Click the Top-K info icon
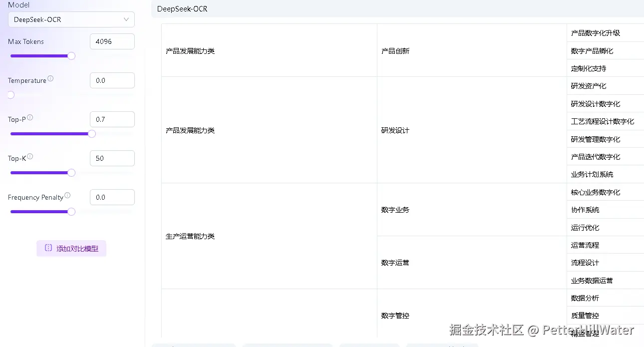Viewport: 644px width, 347px height. tap(29, 156)
